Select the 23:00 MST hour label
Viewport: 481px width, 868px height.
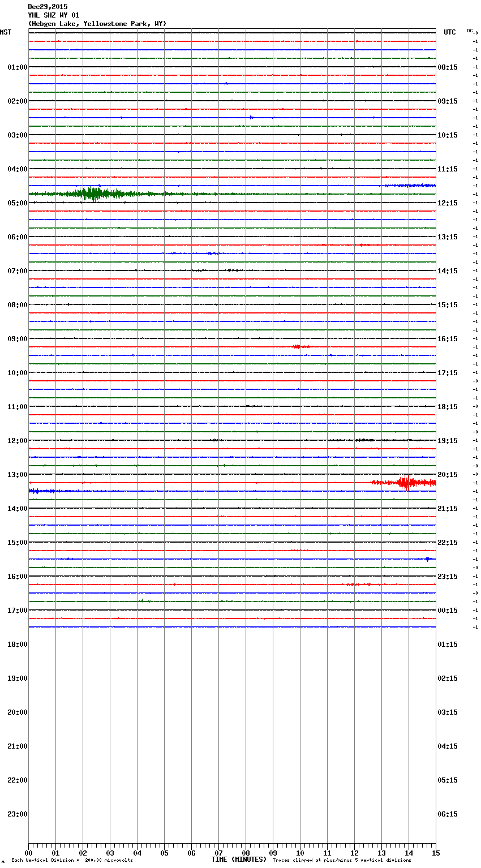18,814
